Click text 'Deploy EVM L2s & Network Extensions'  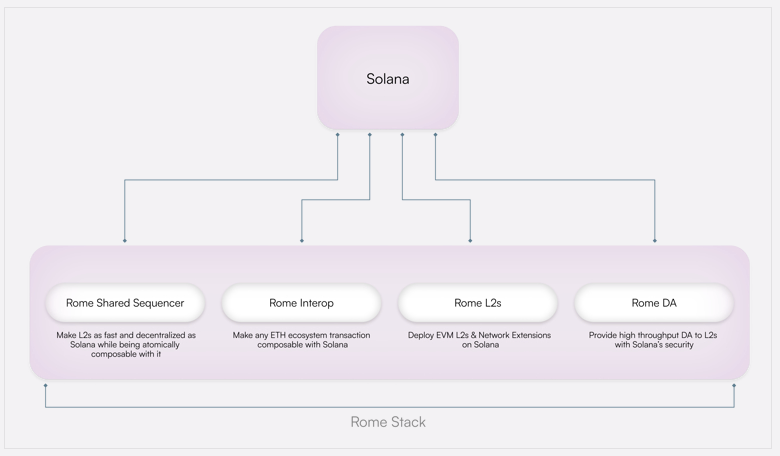pos(480,335)
